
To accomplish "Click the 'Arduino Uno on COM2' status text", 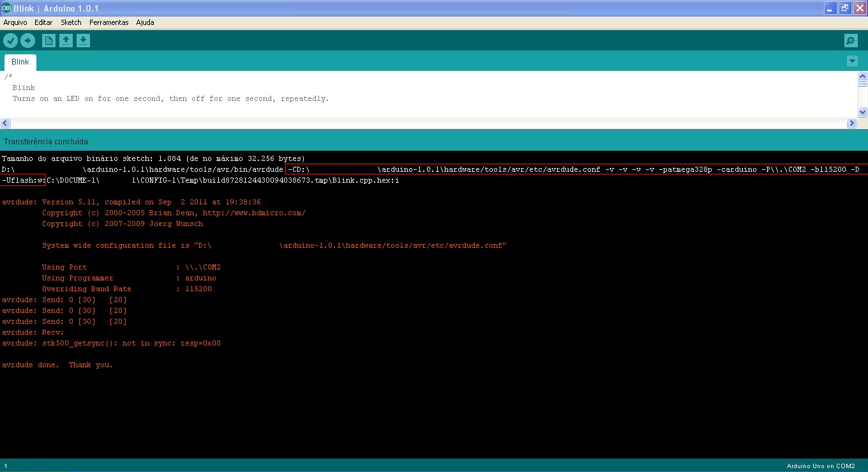I will tap(820, 466).
